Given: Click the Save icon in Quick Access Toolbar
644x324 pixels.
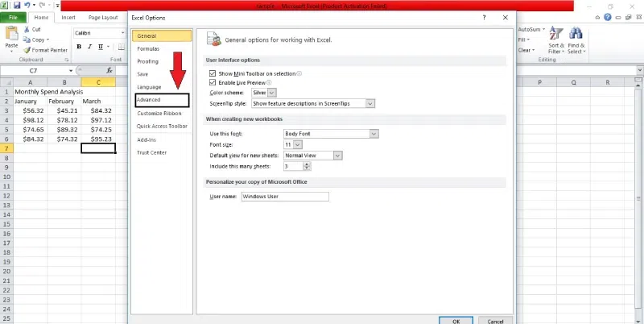Looking at the screenshot, I should tap(17, 6).
